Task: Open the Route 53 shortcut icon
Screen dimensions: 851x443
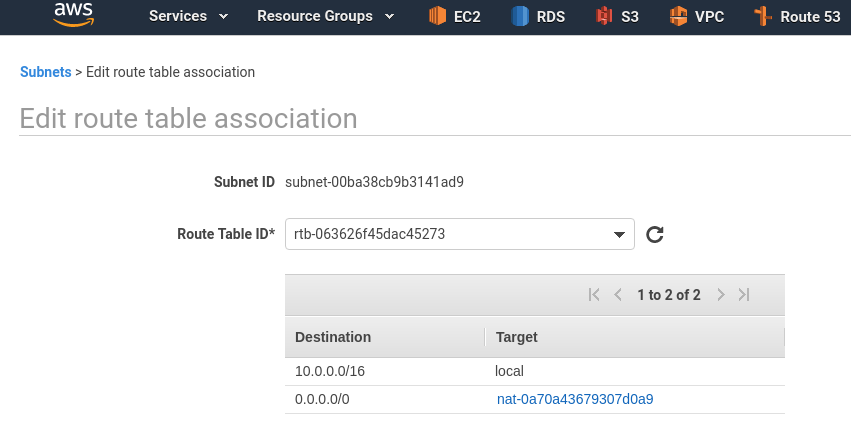Action: coord(762,16)
